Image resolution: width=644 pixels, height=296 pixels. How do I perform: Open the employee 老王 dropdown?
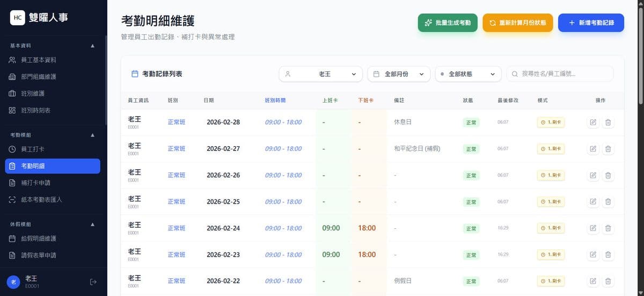[321, 74]
